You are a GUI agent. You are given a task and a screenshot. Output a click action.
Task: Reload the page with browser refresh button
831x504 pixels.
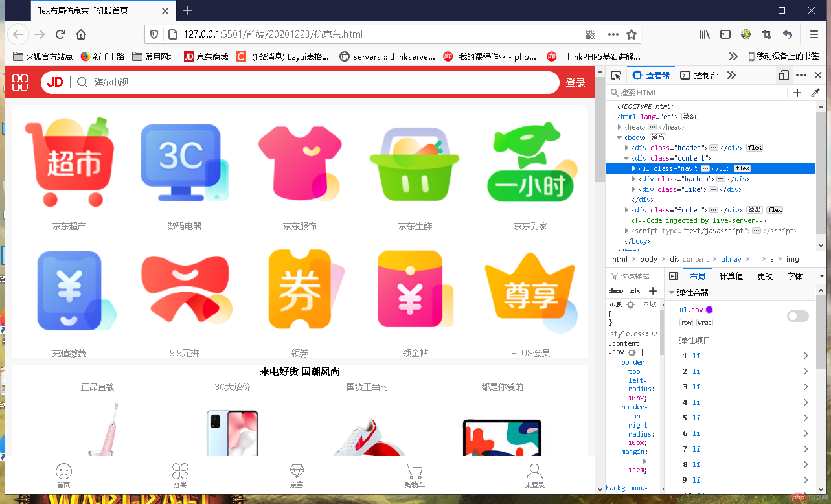60,34
